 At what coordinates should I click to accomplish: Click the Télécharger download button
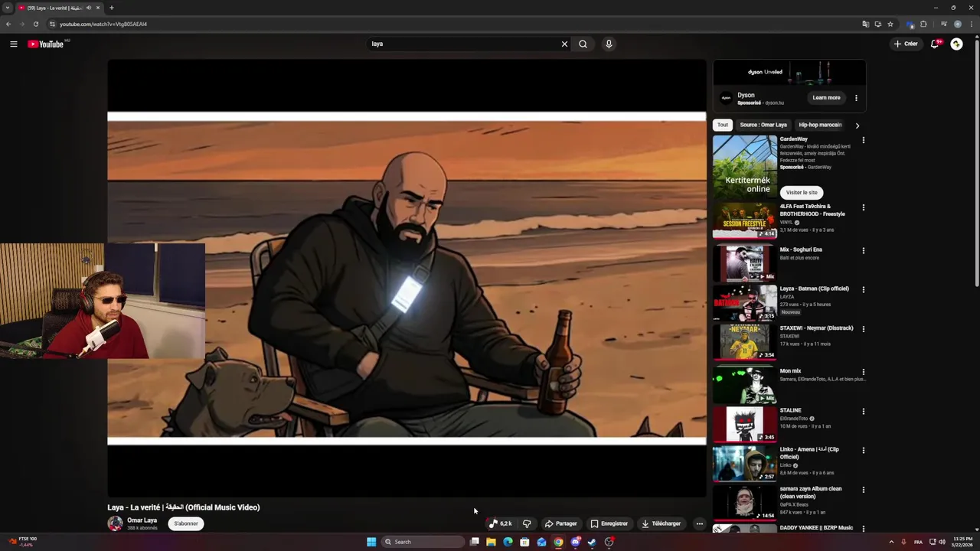(661, 523)
